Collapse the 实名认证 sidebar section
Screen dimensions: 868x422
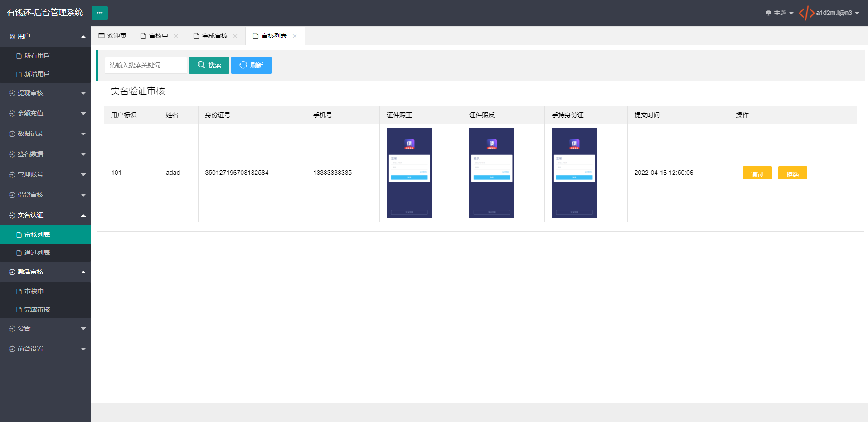click(x=45, y=215)
